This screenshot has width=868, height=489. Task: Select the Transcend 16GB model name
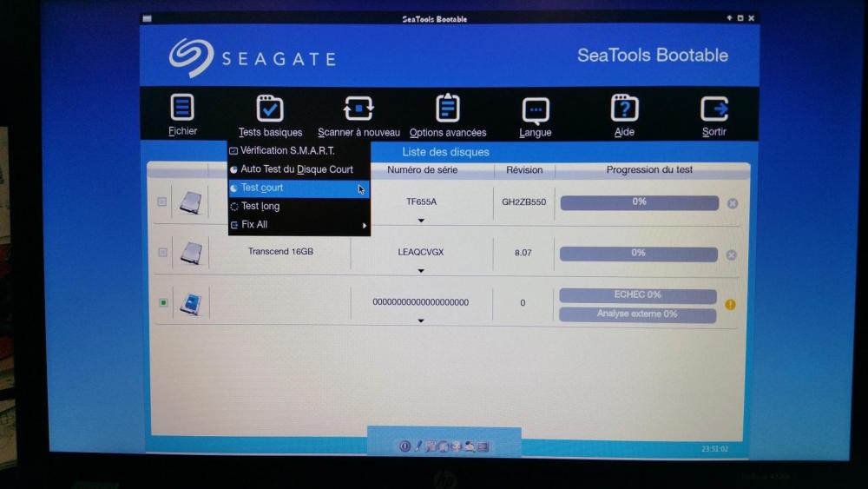coord(280,251)
